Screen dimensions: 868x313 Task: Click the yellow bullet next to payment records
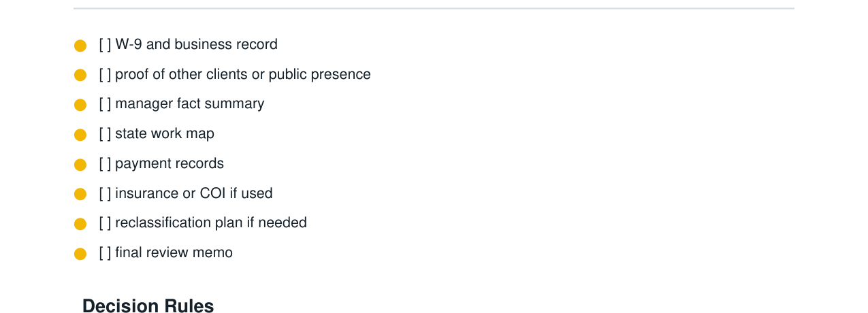80,165
